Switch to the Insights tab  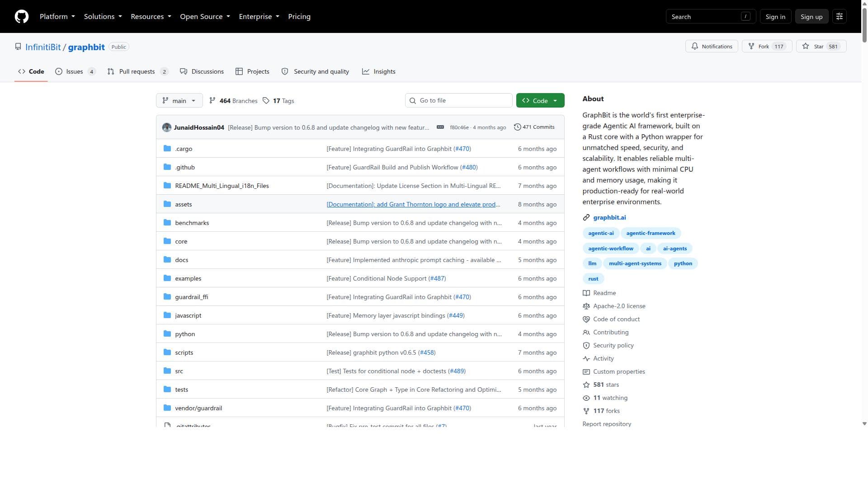coord(379,72)
